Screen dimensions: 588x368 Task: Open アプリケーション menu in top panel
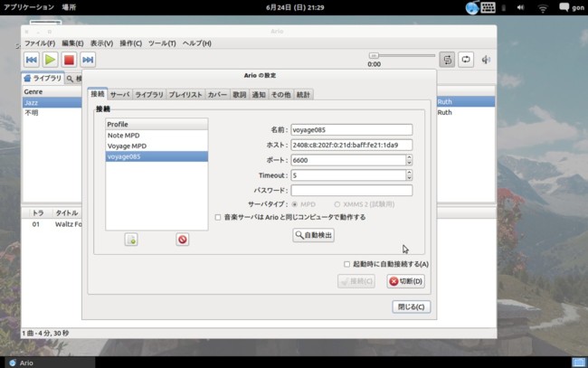click(x=29, y=7)
